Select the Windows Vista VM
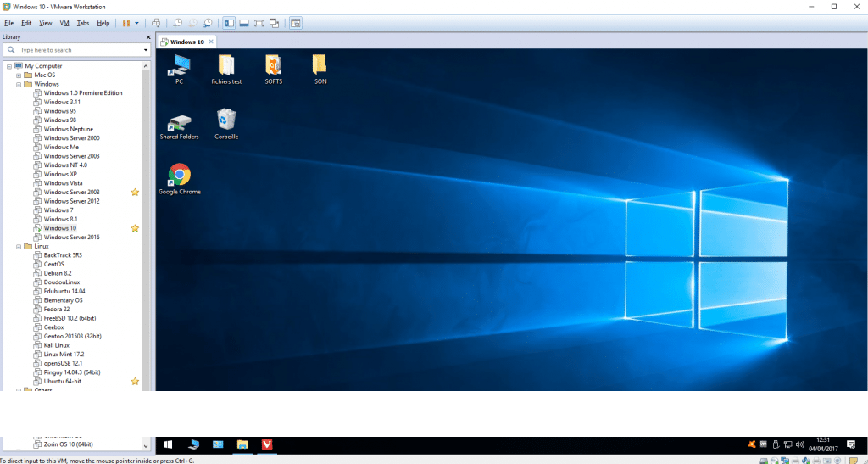Image resolution: width=868 pixels, height=464 pixels. (58, 183)
